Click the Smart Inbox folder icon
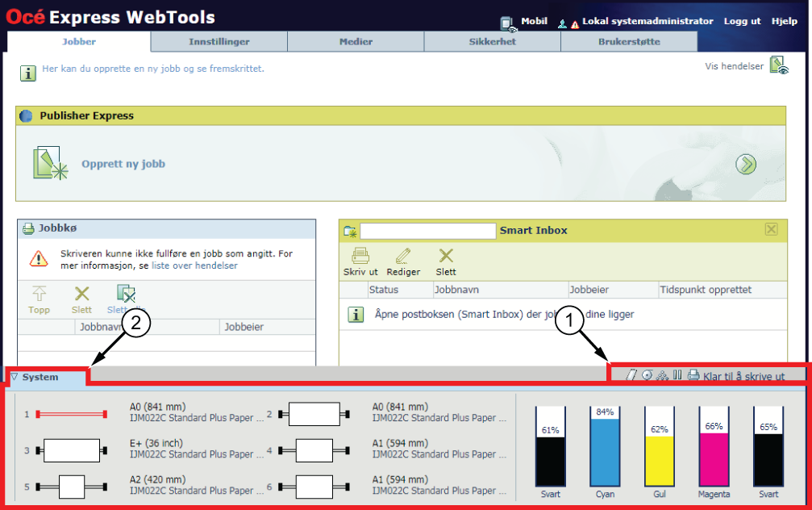The image size is (812, 510). 350,231
